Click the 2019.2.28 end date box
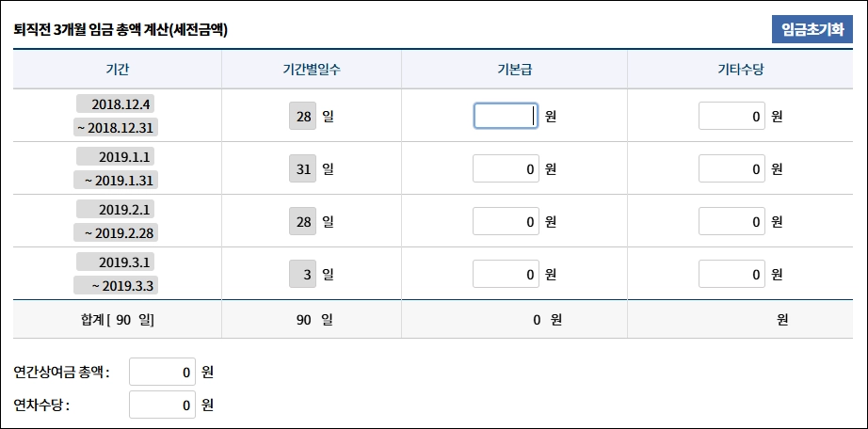The height and width of the screenshot is (429, 868). coord(118,232)
